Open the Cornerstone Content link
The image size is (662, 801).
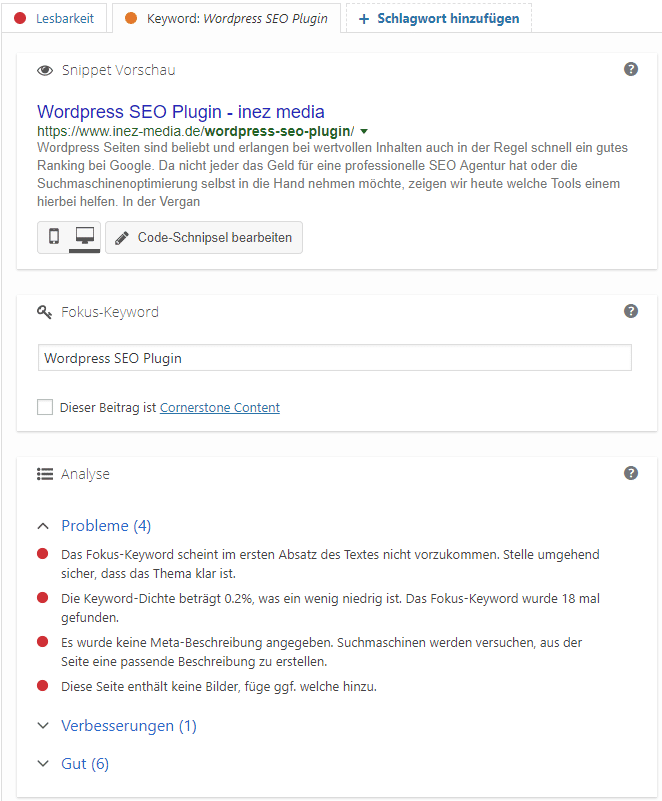(220, 407)
